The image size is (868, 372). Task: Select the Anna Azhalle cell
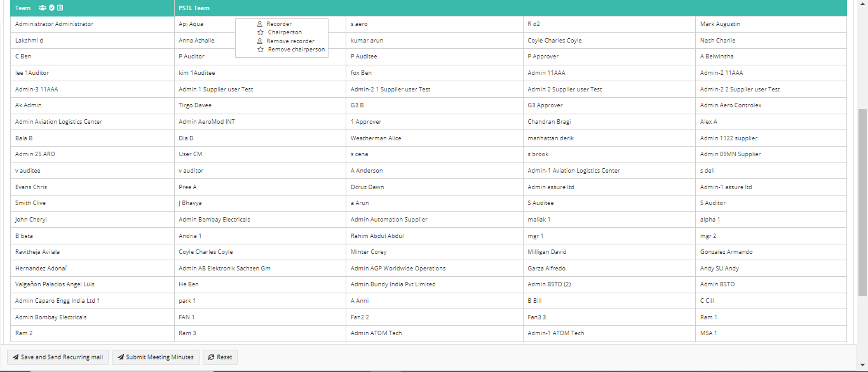(261, 41)
